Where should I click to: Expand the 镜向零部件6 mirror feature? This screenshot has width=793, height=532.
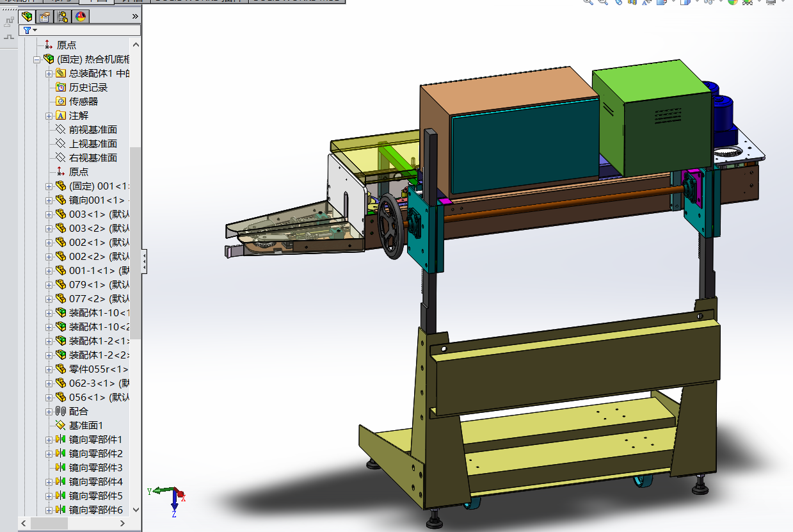49,510
